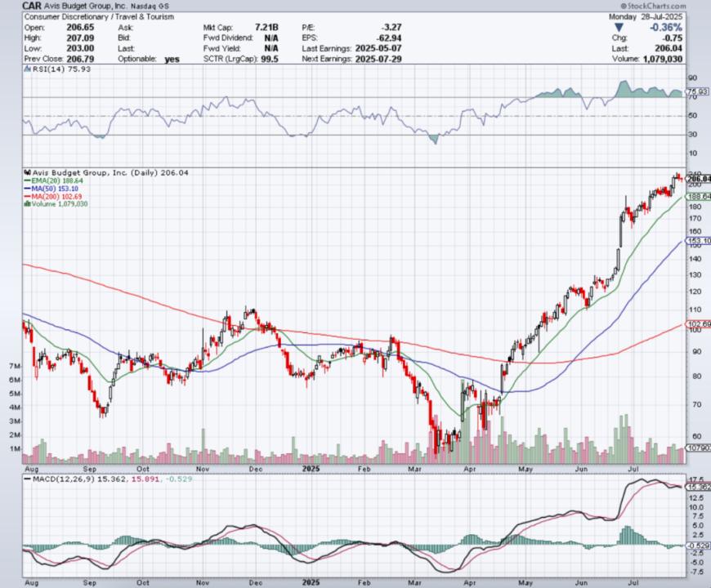Click the Consumer Discretionary / Travel & Tourism label
The width and height of the screenshot is (711, 588).
click(x=99, y=17)
